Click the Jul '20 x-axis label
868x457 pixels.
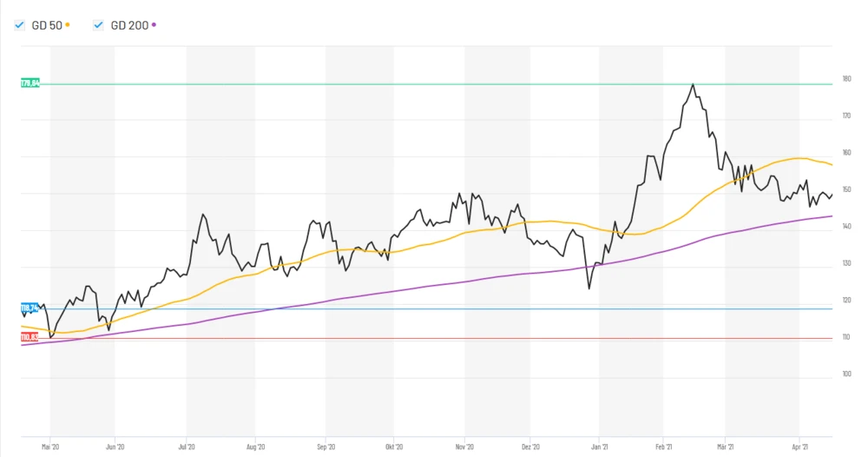pos(187,447)
